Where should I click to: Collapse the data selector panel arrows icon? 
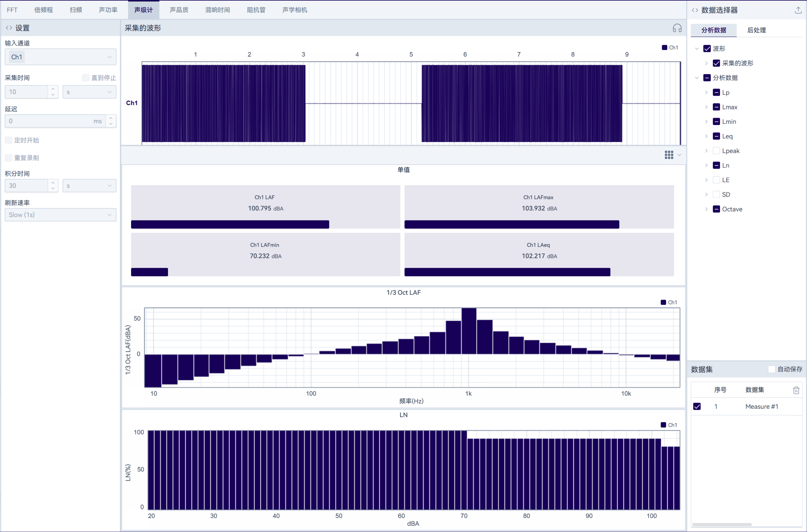tap(695, 10)
